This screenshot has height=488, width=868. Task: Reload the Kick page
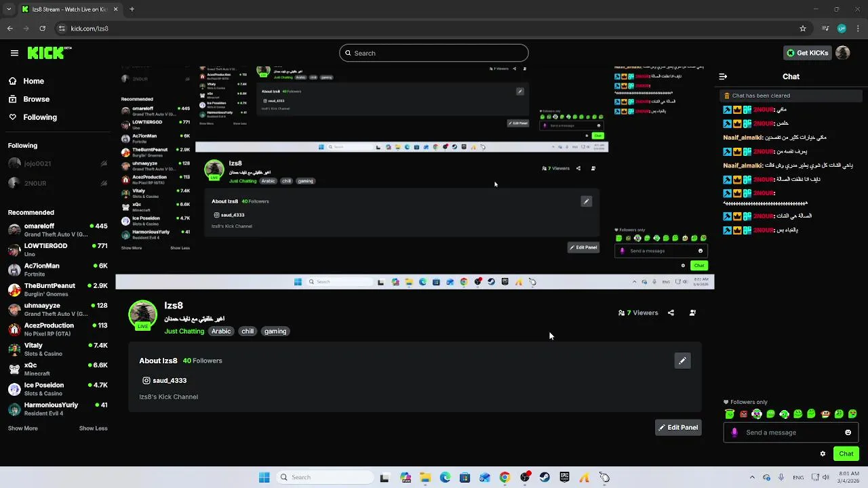43,28
